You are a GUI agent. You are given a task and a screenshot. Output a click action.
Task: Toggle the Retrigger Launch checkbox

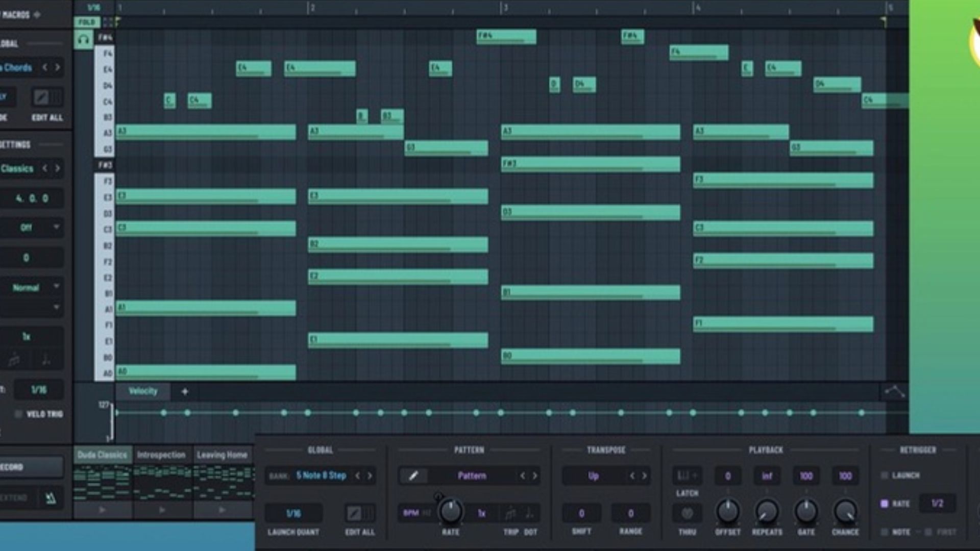point(885,475)
